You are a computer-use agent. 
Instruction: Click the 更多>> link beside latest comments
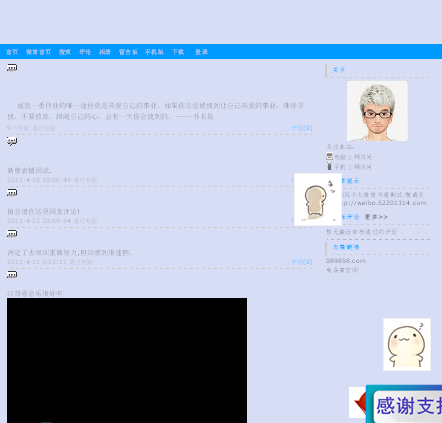376,217
